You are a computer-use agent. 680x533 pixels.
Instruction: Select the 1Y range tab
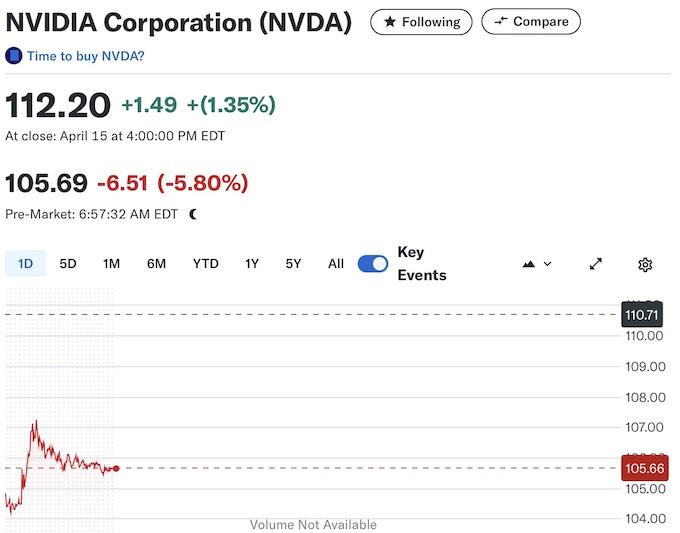(252, 264)
